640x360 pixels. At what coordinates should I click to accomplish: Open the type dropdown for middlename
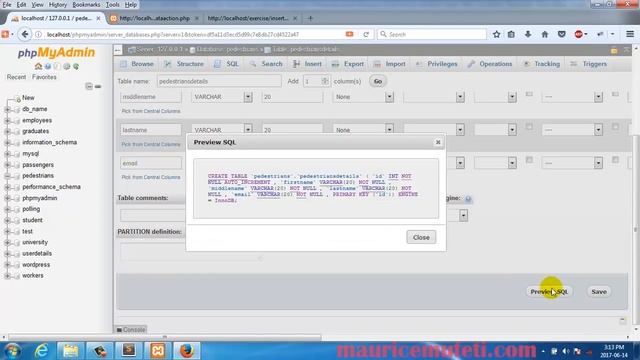coord(222,97)
